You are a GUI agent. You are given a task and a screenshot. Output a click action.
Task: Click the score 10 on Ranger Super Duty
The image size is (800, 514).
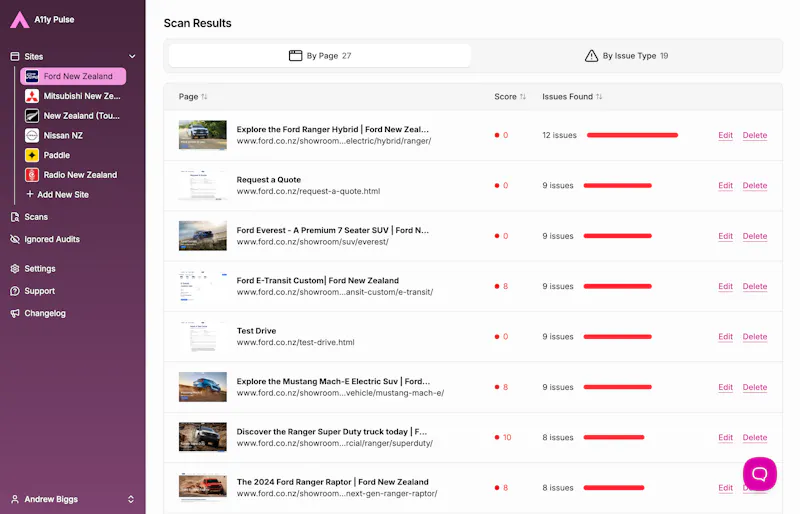507,437
